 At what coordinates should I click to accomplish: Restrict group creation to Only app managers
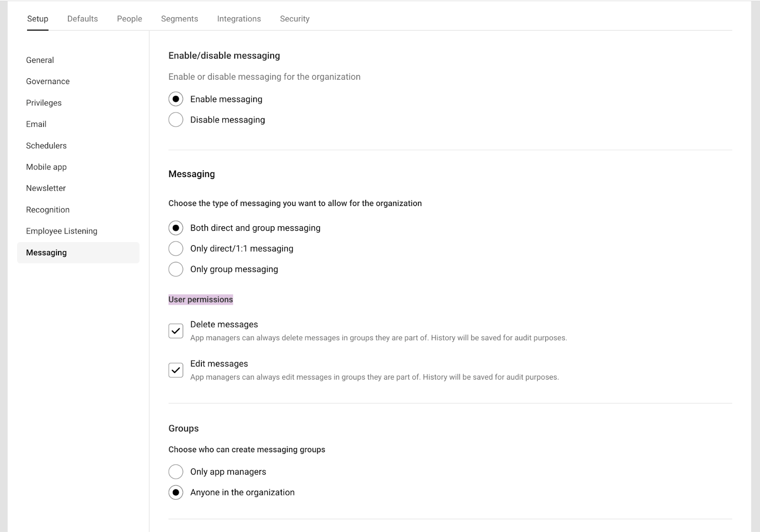(176, 472)
